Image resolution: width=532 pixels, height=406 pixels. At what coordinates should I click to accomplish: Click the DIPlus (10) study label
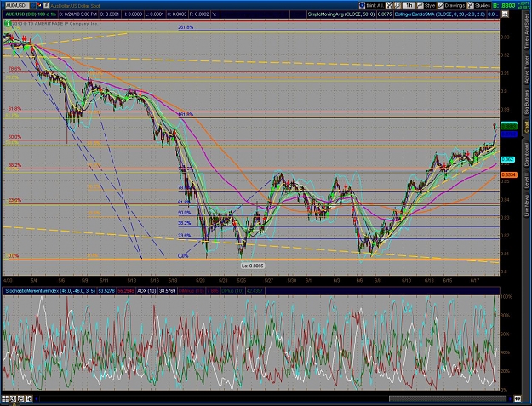pos(232,291)
